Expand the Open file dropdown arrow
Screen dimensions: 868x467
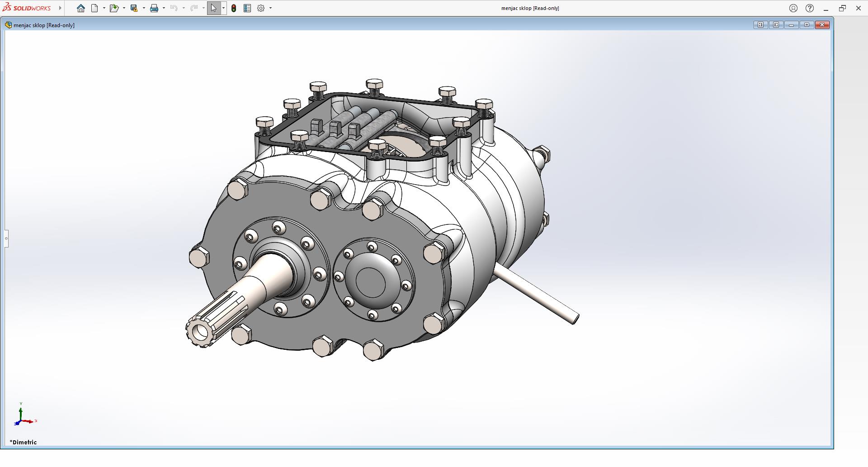124,8
